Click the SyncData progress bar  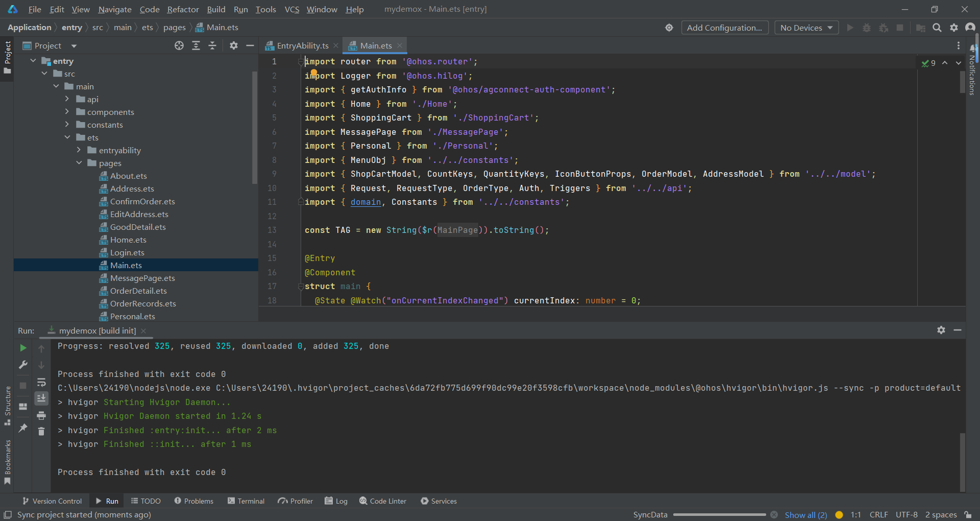[720, 514]
